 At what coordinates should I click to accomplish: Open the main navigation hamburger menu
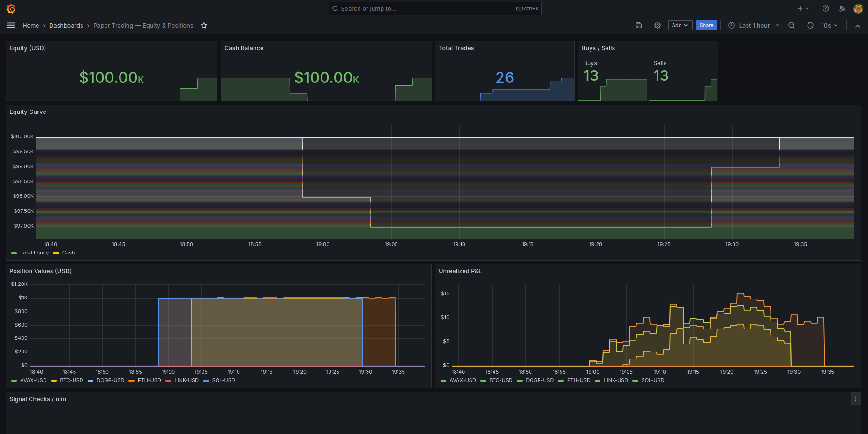pos(10,25)
